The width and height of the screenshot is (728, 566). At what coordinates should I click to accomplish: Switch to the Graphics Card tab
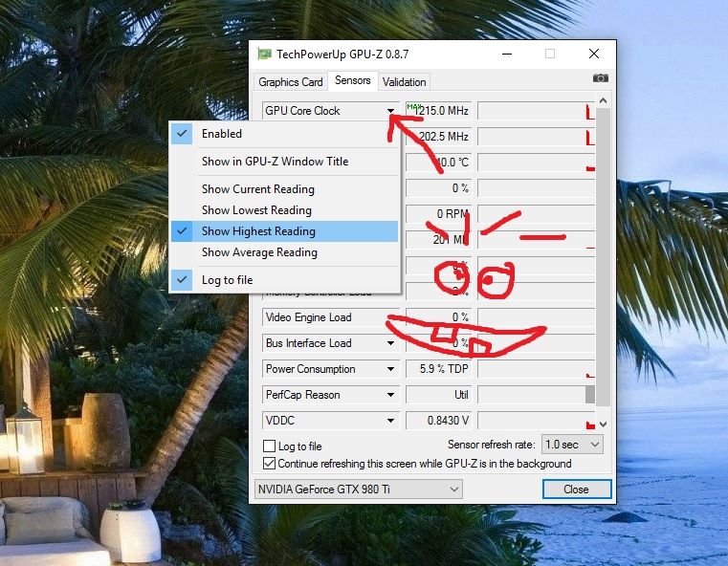pyautogui.click(x=290, y=81)
